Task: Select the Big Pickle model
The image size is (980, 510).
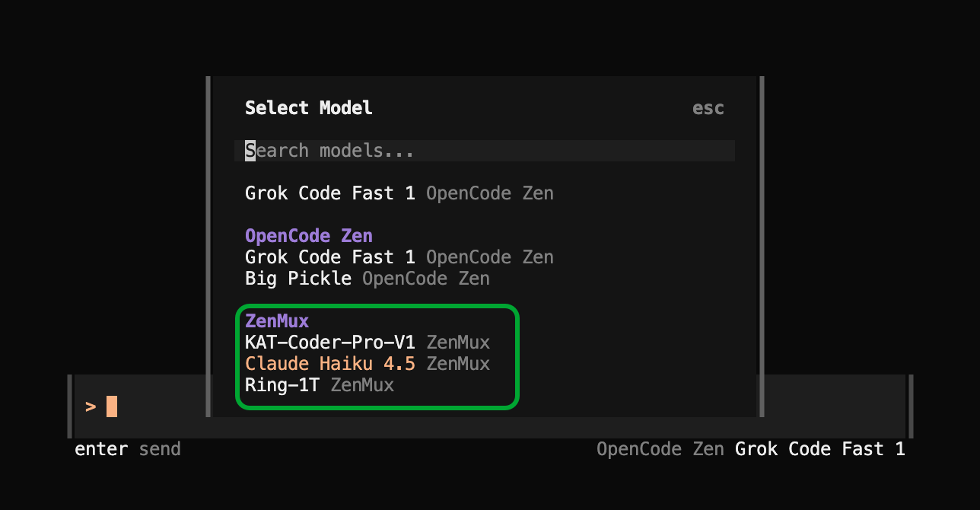Action: coord(297,279)
